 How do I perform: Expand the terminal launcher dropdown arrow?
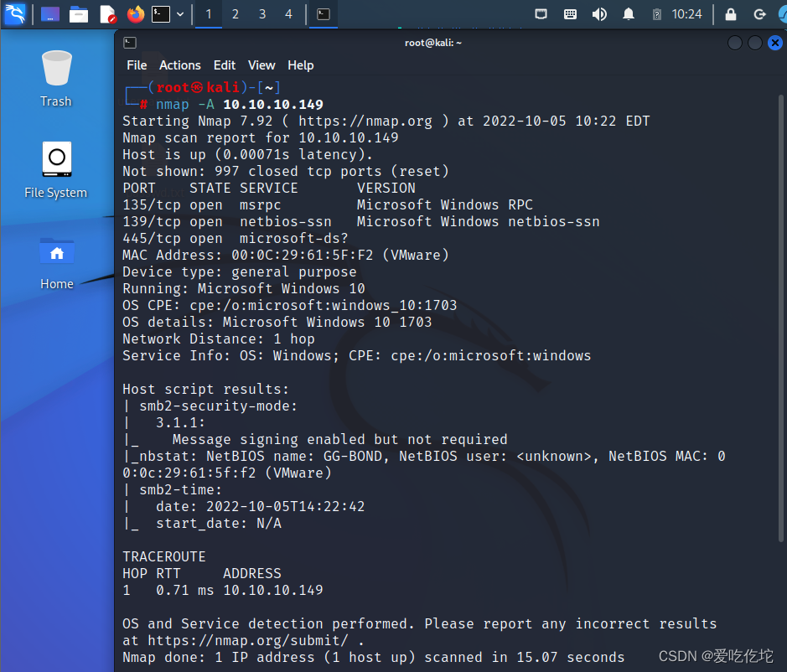[x=180, y=14]
